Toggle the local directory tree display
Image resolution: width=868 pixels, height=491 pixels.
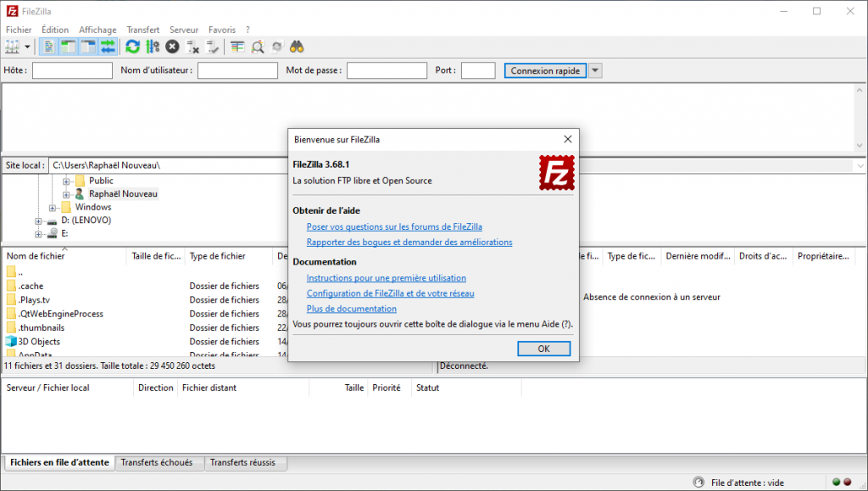pyautogui.click(x=68, y=47)
